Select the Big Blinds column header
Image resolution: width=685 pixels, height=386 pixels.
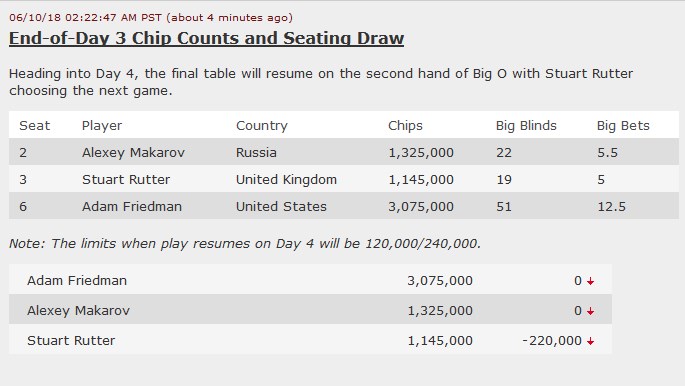click(526, 126)
